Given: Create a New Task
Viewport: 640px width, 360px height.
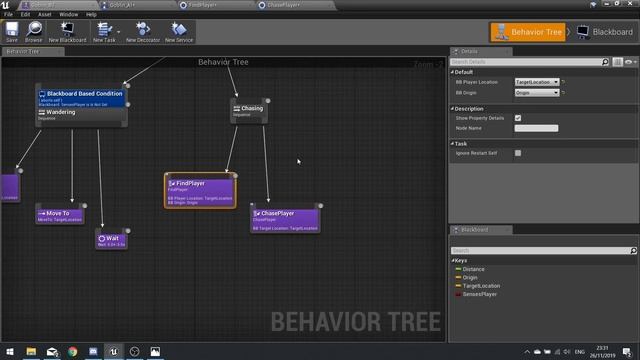Looking at the screenshot, I should pyautogui.click(x=104, y=32).
